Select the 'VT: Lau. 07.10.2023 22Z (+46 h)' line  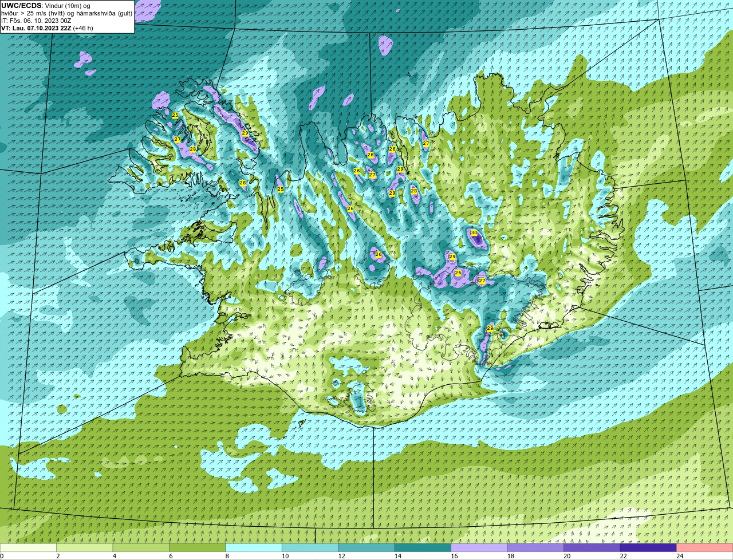[47, 28]
